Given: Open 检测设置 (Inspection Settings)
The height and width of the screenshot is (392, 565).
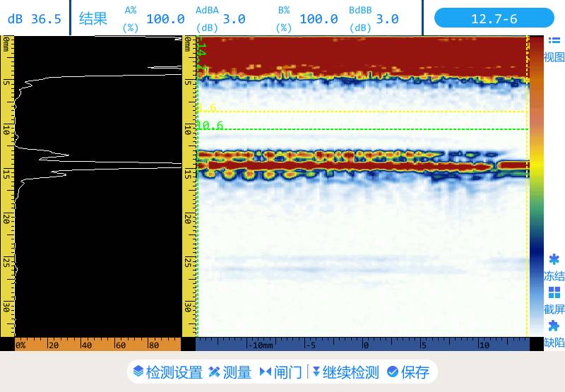Looking at the screenshot, I should [x=167, y=372].
